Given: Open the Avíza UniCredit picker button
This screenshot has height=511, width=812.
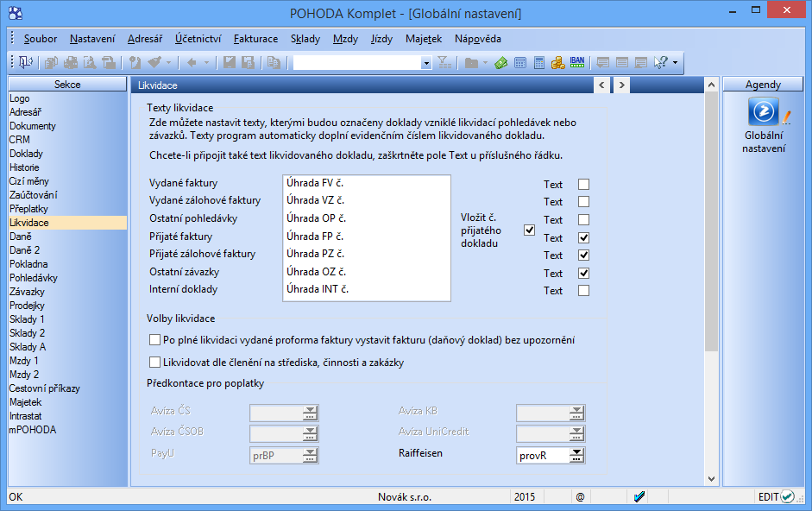Looking at the screenshot, I should (576, 433).
